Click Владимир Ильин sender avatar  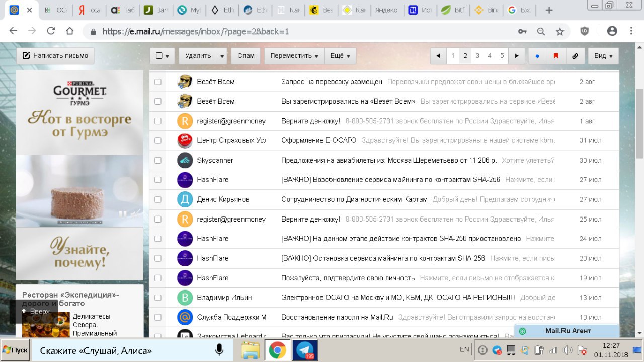185,298
